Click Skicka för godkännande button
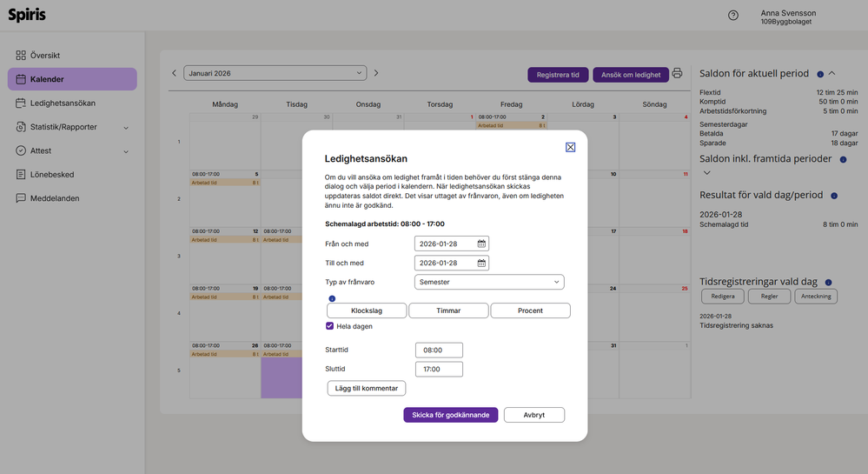Image resolution: width=868 pixels, height=474 pixels. (x=450, y=415)
